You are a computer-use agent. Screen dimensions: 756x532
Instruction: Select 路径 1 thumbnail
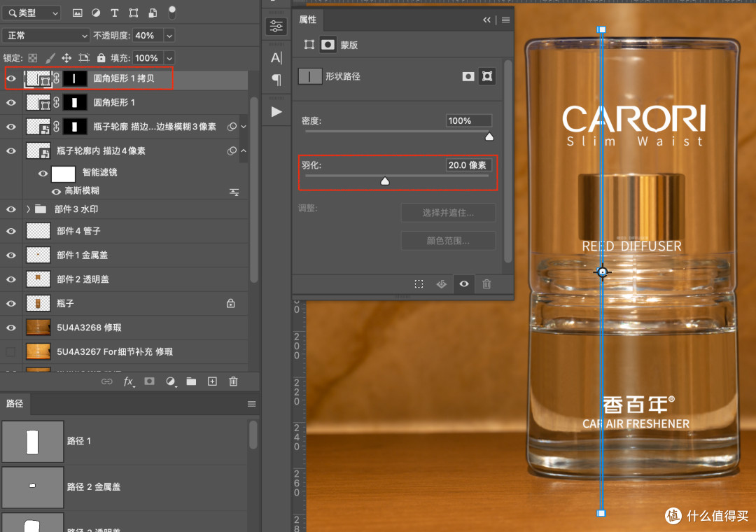(32, 441)
